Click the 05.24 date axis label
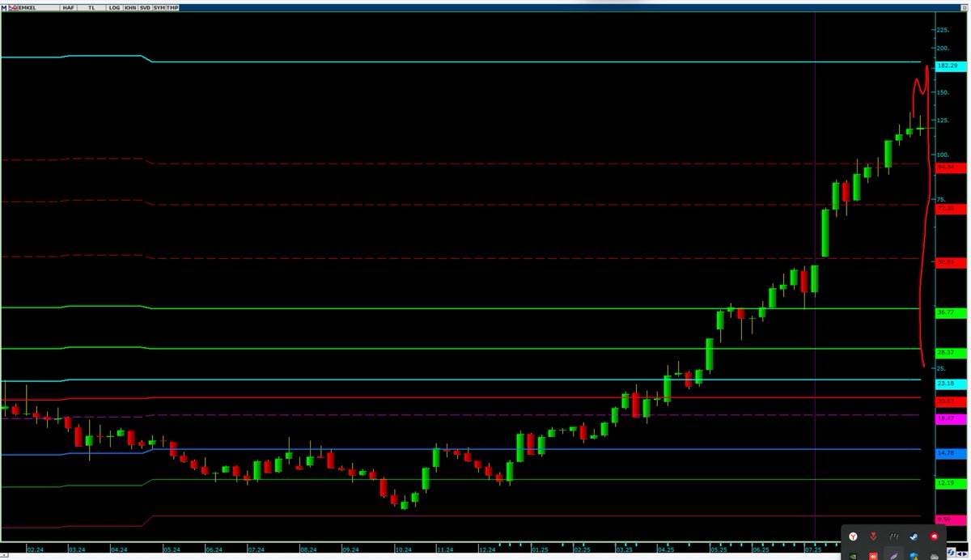 (172, 548)
